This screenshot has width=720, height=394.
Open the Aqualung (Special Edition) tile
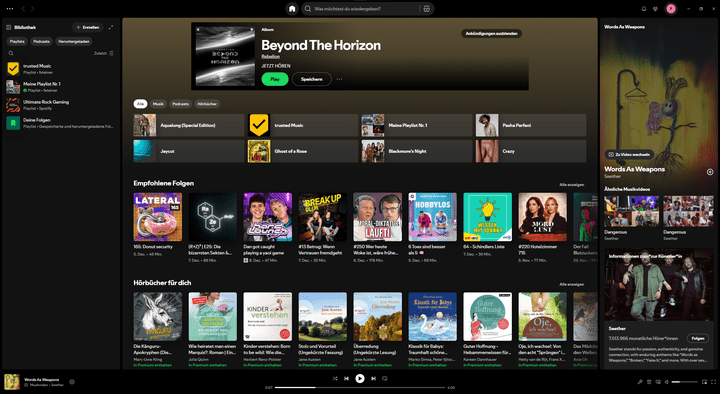click(x=189, y=125)
